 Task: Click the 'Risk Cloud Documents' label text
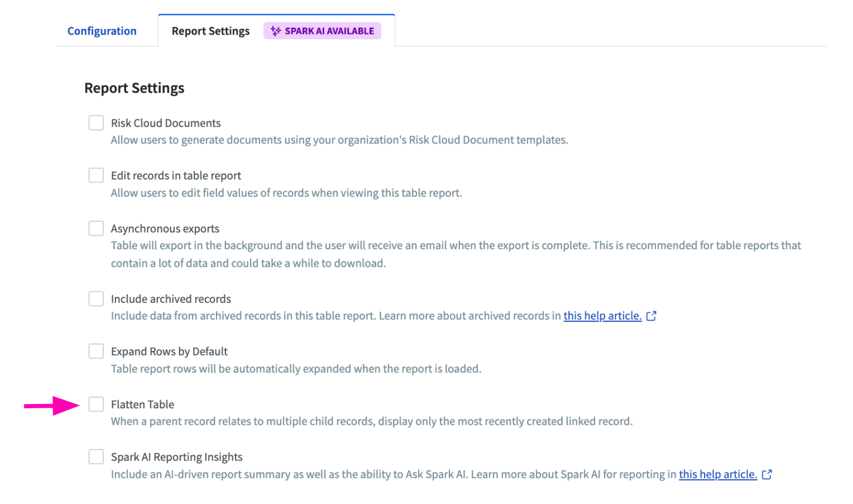[165, 123]
